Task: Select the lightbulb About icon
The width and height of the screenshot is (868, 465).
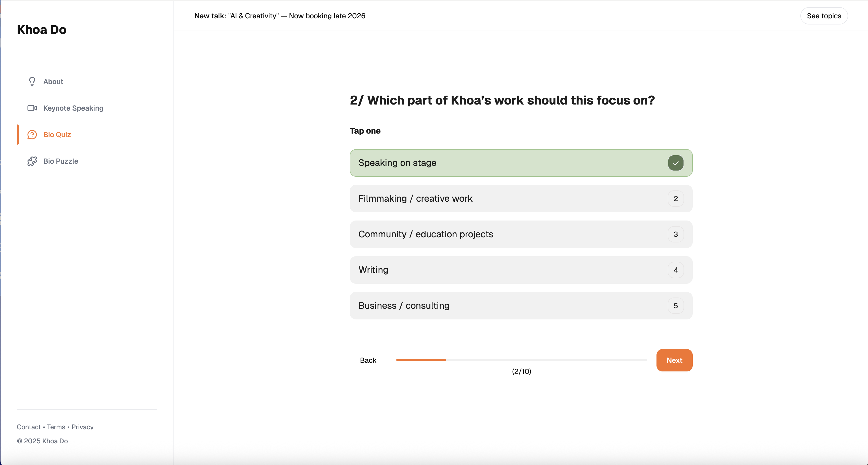Action: 32,82
